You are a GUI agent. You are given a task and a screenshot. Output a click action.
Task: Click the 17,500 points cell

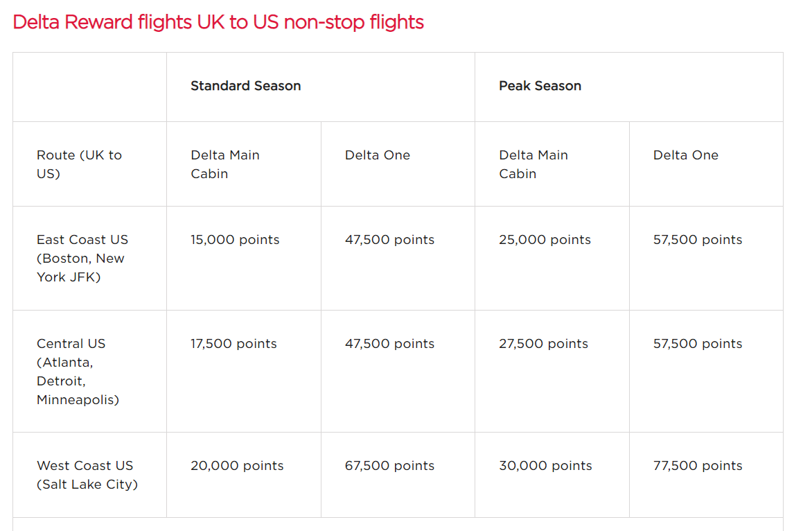tap(233, 344)
